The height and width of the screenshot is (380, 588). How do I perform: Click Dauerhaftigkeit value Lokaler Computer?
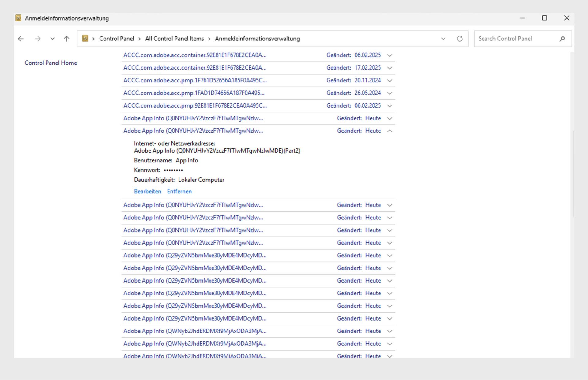[201, 180]
